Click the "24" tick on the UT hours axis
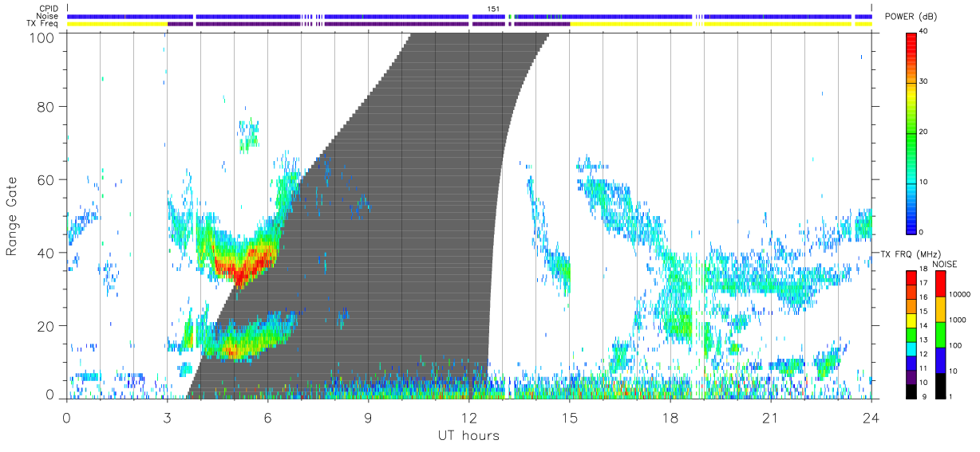Screen dimensions: 980x452 point(871,416)
